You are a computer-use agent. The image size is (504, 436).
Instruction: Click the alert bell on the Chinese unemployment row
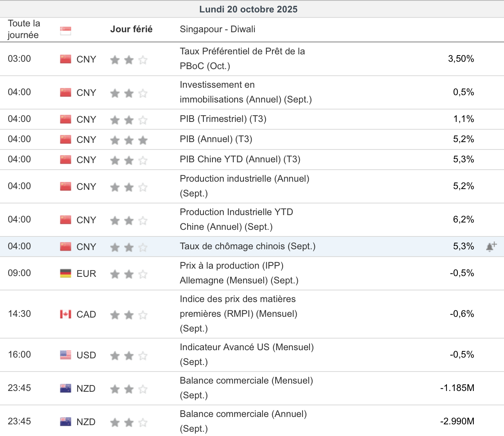491,247
